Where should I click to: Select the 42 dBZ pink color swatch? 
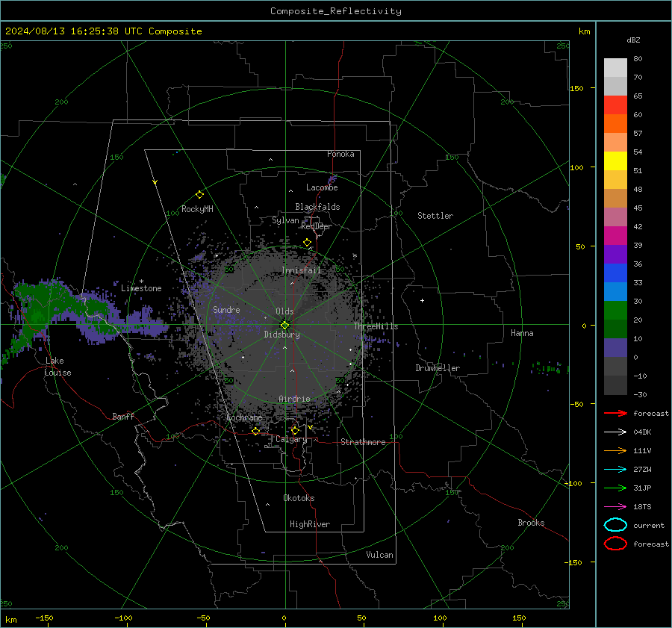(615, 217)
